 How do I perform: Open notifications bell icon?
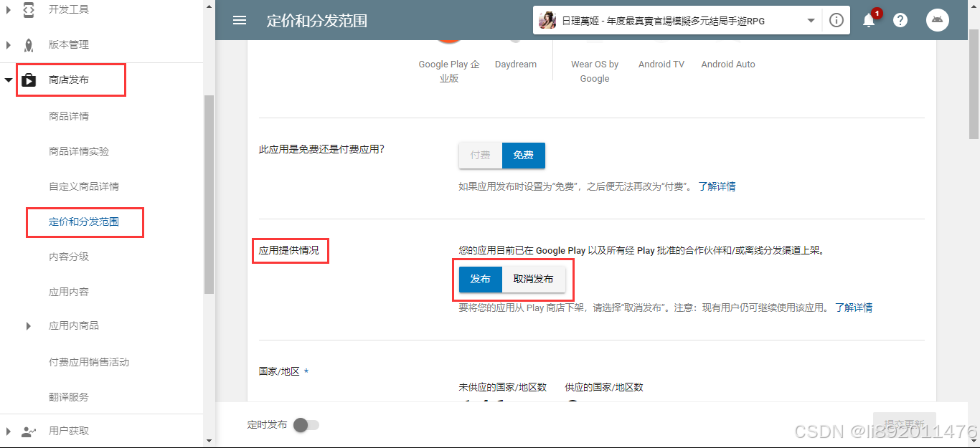coord(869,20)
